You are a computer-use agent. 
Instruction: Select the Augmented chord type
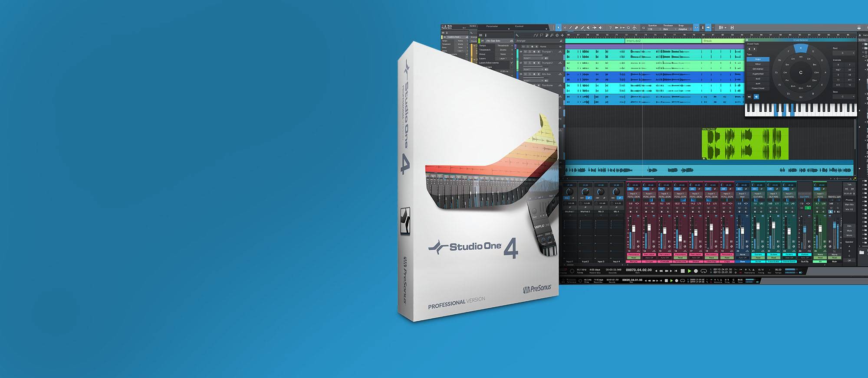(758, 74)
